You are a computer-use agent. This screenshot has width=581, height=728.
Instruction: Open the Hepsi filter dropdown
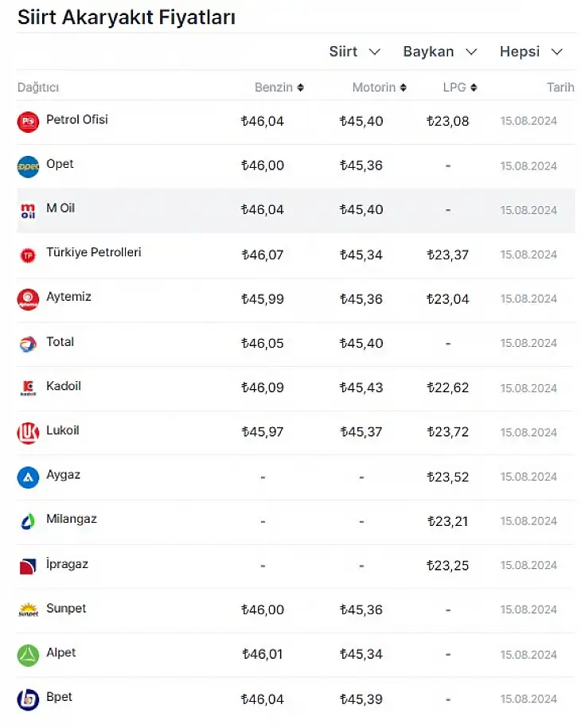(532, 52)
